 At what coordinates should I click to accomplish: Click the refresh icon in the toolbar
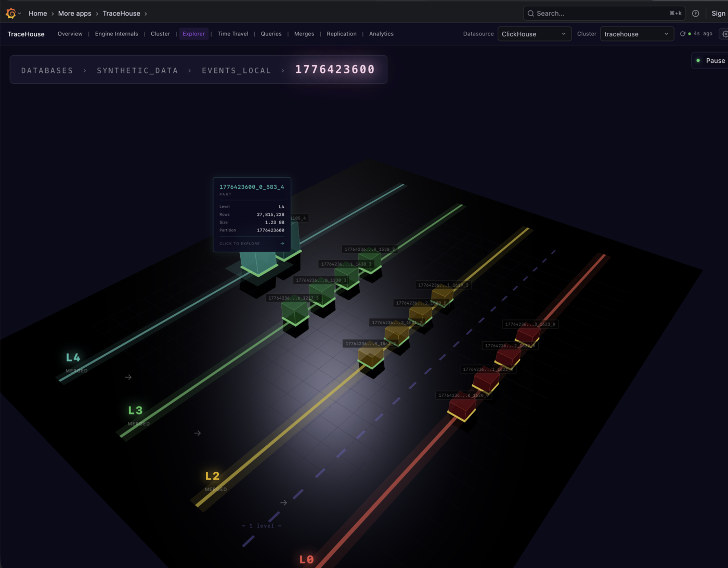683,34
